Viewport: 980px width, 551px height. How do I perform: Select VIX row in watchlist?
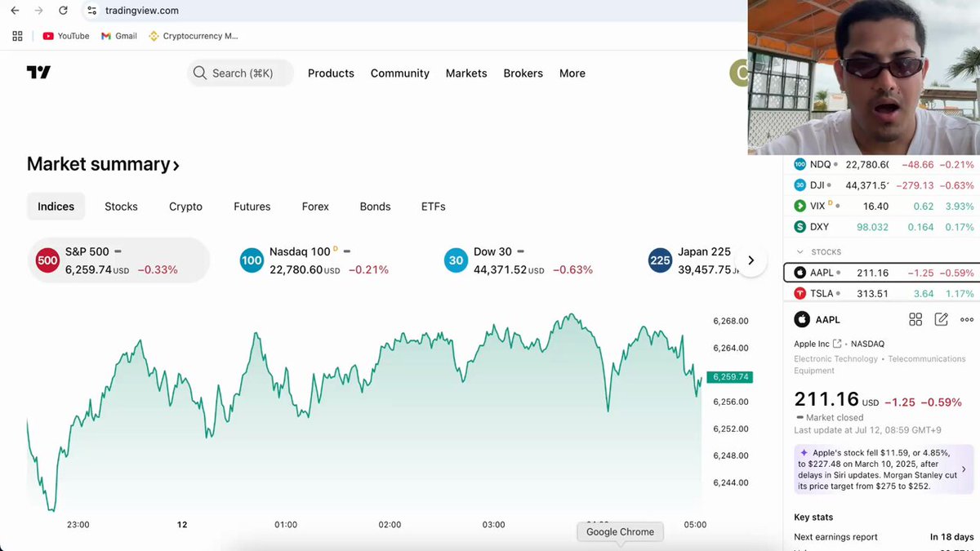tap(882, 206)
